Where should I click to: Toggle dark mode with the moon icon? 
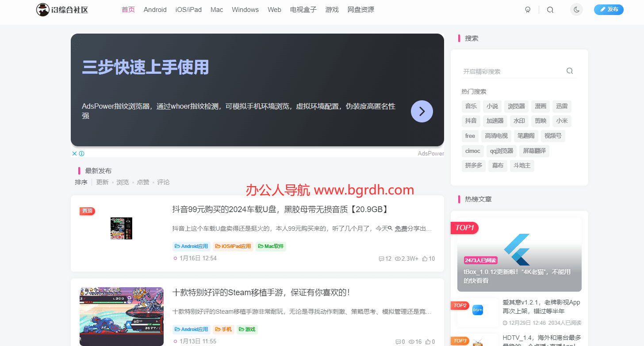[x=576, y=9]
